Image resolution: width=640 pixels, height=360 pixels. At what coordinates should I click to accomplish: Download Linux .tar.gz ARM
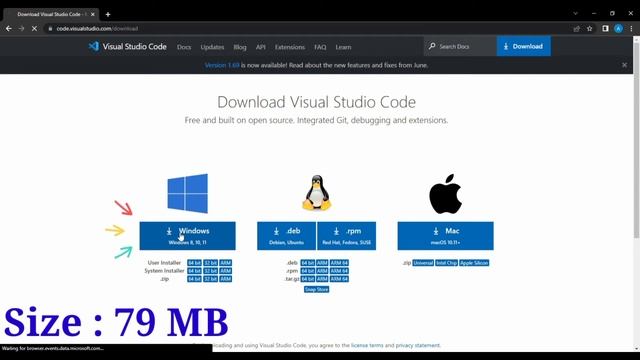(322, 279)
